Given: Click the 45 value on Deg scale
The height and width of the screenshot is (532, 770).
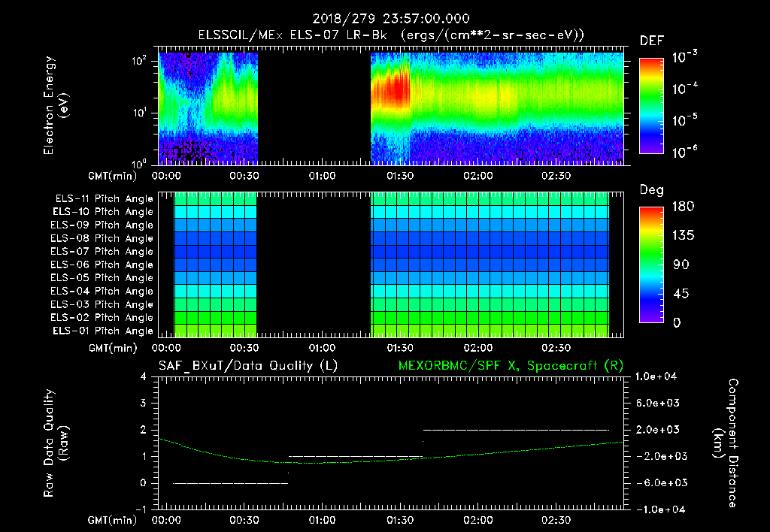Looking at the screenshot, I should [x=681, y=294].
